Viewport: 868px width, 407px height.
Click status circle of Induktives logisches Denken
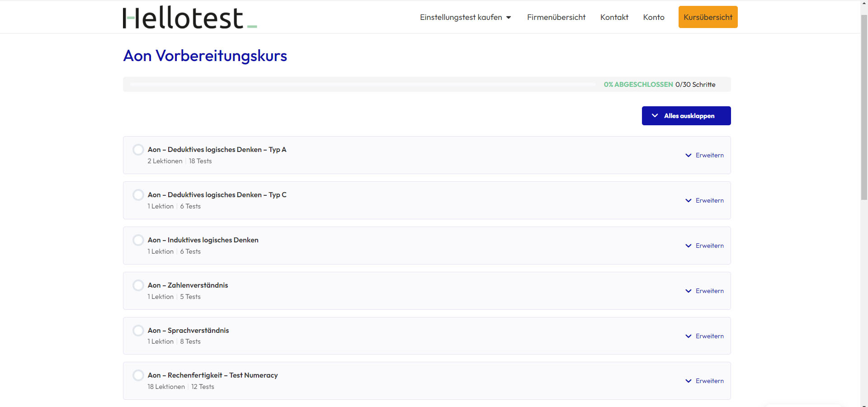click(138, 240)
